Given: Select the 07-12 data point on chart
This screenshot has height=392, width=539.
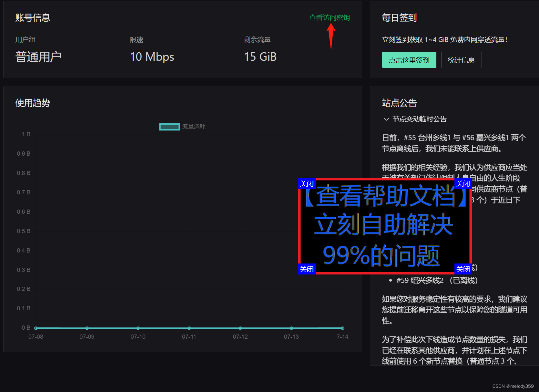Looking at the screenshot, I should (240, 328).
